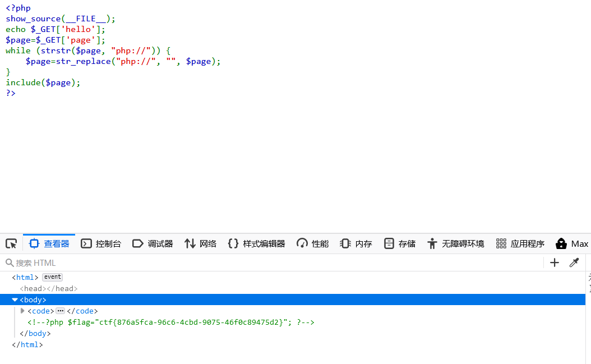Image resolution: width=591 pixels, height=364 pixels.
Task: Open the 无障碍环境 accessibility tab
Action: coord(456,244)
